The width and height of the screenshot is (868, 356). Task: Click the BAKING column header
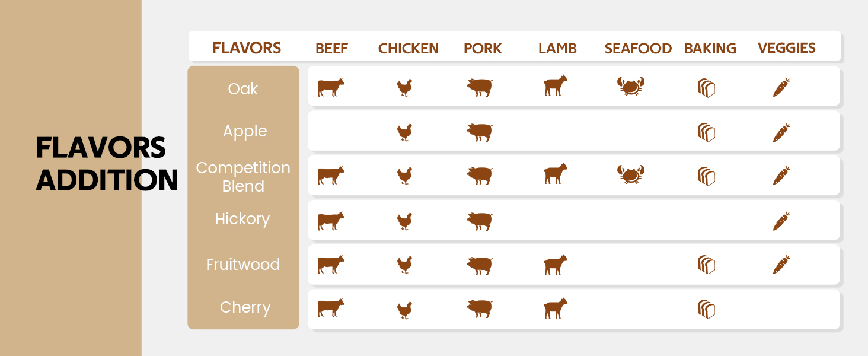pos(710,49)
